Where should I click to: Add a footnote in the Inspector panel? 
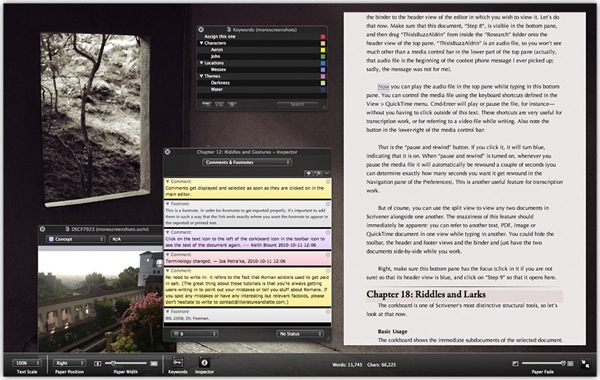click(318, 173)
